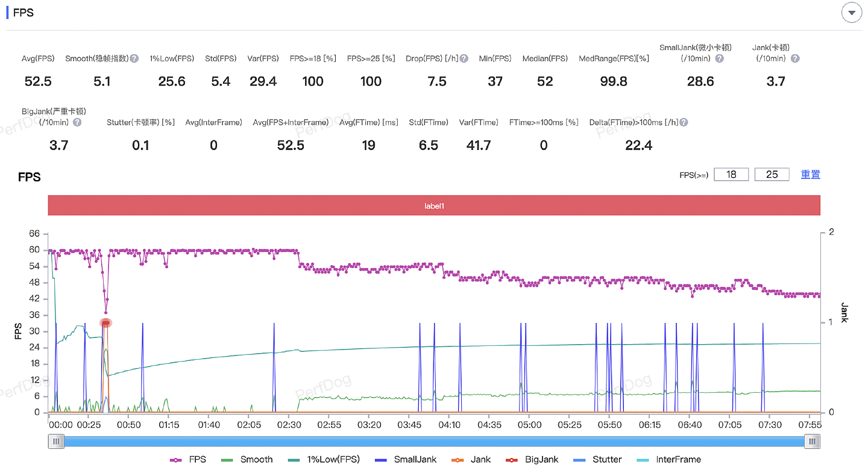
Task: Click the Stutter(卡顿率) value 0.1
Action: (140, 145)
